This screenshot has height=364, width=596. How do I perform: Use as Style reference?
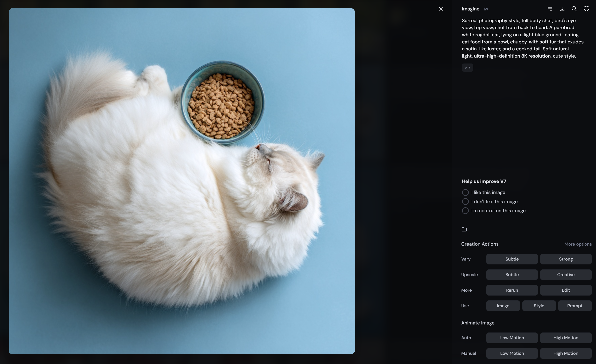(x=539, y=306)
